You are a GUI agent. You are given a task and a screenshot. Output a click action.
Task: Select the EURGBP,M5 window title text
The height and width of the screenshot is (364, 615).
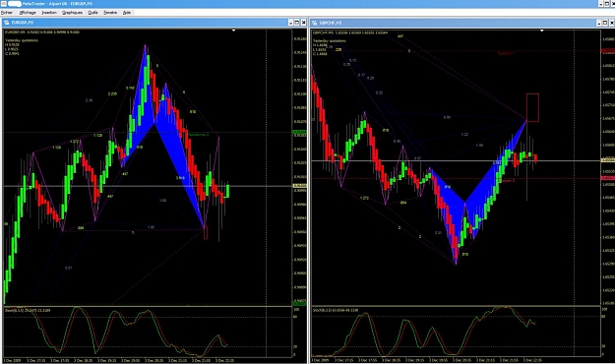pyautogui.click(x=23, y=23)
